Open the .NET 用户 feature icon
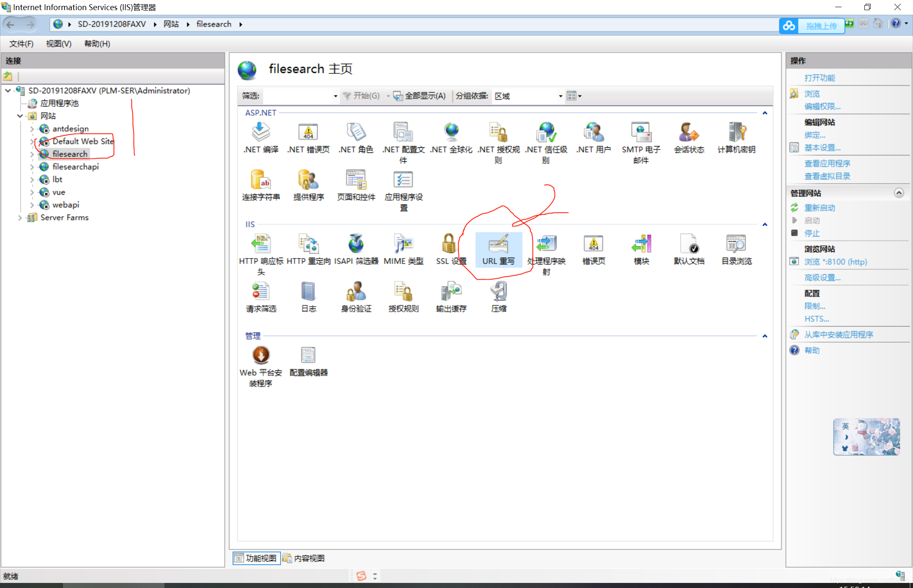This screenshot has height=588, width=913. 593,138
